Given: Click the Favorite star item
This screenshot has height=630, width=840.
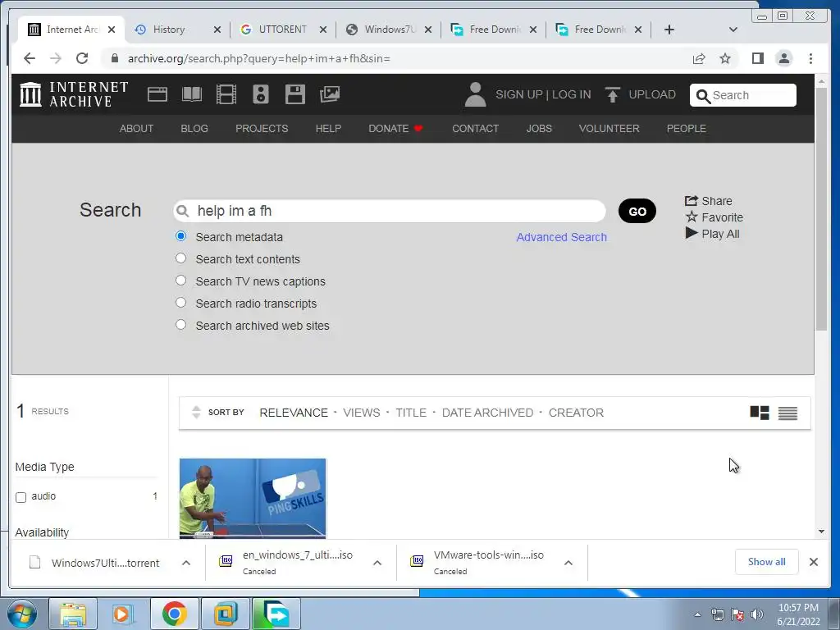Looking at the screenshot, I should coord(714,217).
